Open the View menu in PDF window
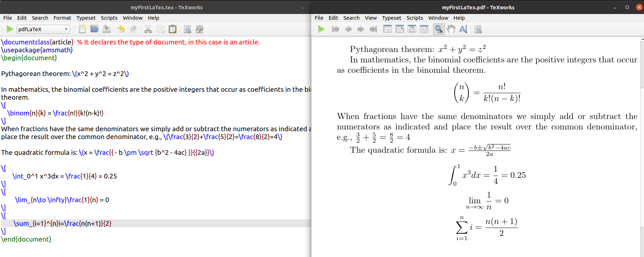 pyautogui.click(x=371, y=18)
